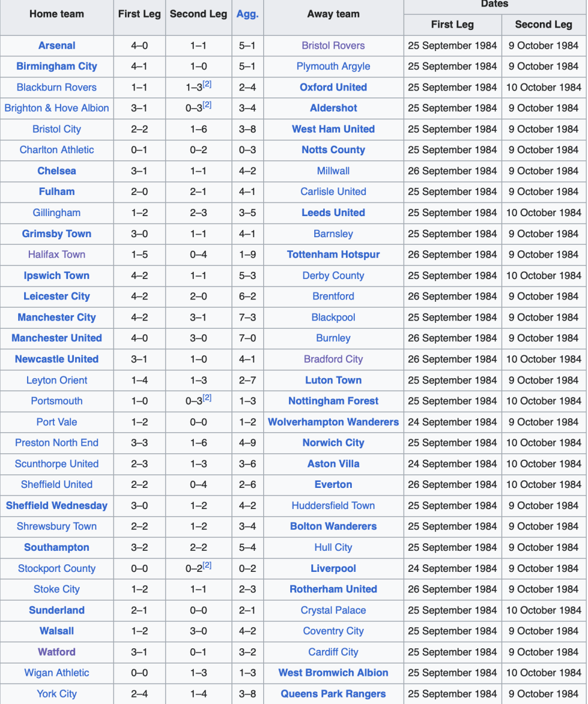Open the Arsenal team link
Viewport: 588px width, 704px height.
[x=57, y=46]
